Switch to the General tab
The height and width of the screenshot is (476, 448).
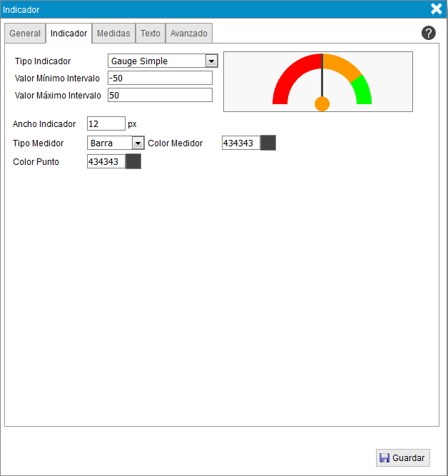click(x=25, y=34)
